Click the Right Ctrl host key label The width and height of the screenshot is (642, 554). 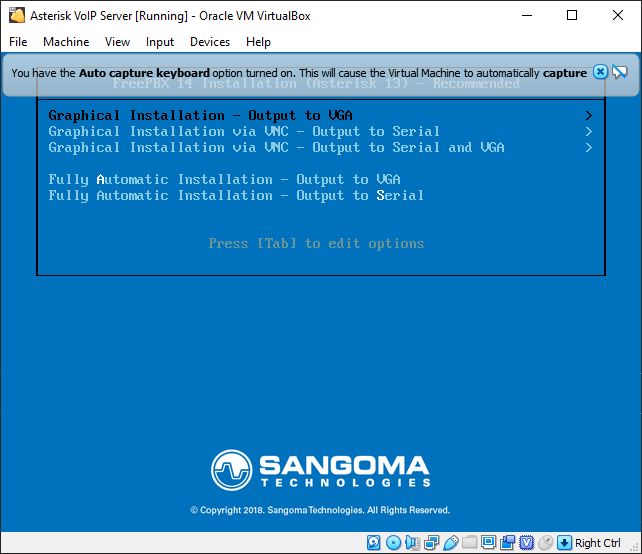[598, 543]
